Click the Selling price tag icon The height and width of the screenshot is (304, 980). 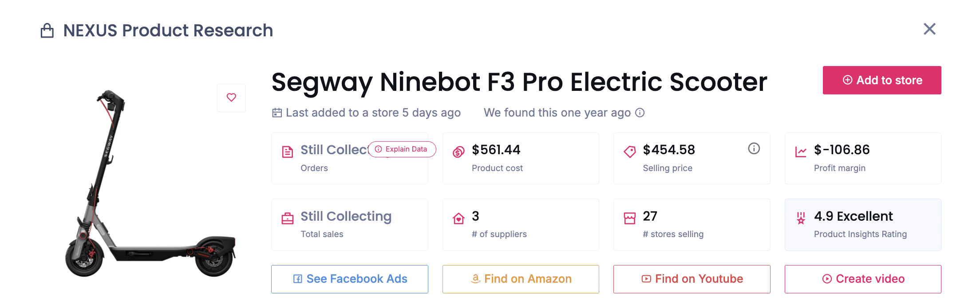pyautogui.click(x=629, y=152)
